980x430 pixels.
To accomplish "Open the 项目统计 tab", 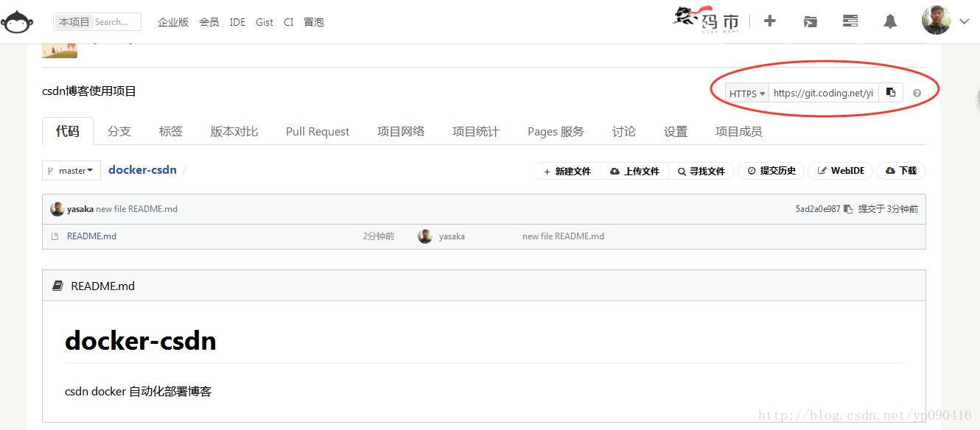I will [x=476, y=131].
